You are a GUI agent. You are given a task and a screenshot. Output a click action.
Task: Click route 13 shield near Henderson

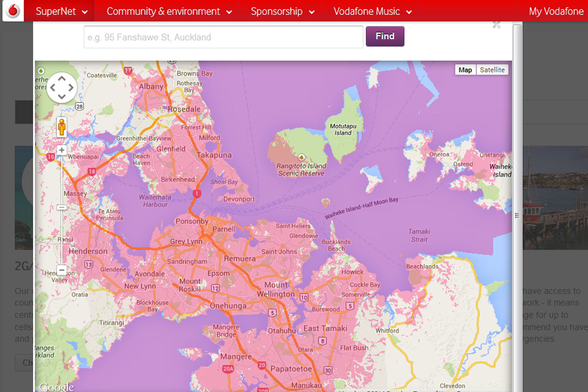[89, 264]
